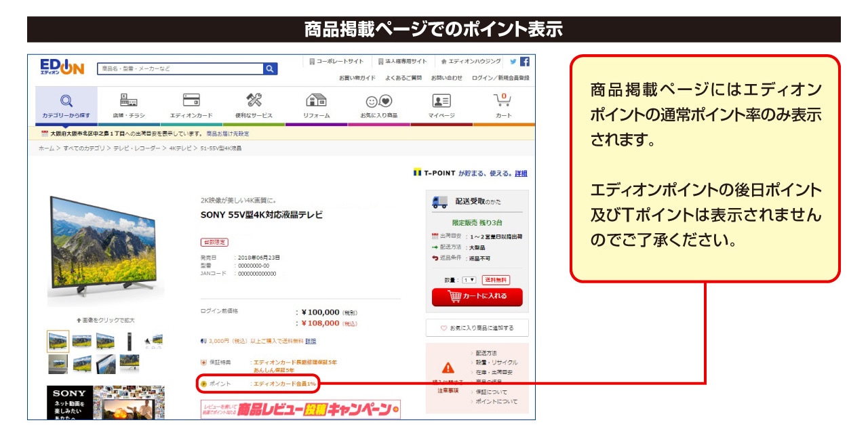
Task: Click エディオンカード長期修理保証5年 text
Action: (295, 363)
